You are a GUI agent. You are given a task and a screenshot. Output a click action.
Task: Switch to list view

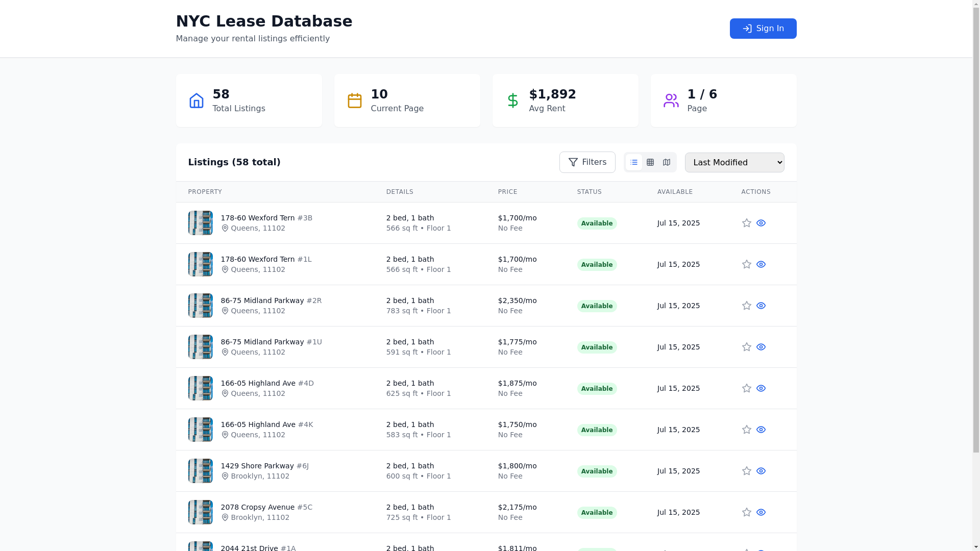[x=634, y=162]
